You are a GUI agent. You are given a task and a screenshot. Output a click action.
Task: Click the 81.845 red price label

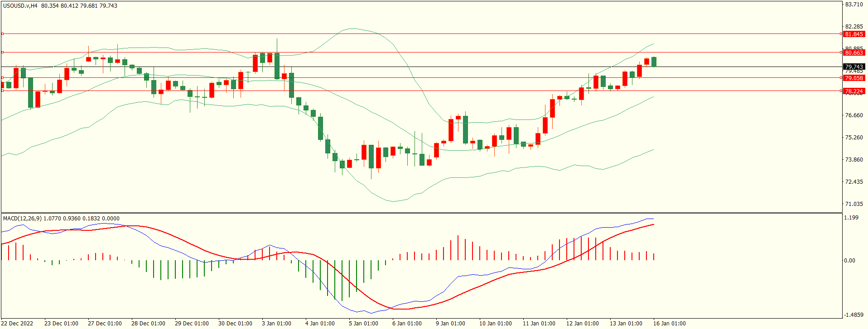click(x=854, y=34)
